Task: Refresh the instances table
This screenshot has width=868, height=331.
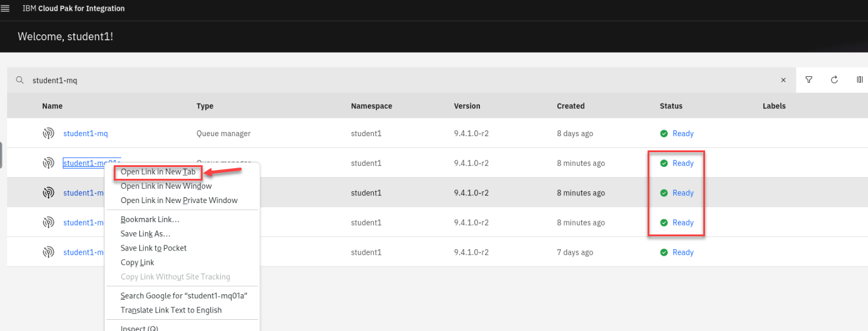Action: pos(834,80)
